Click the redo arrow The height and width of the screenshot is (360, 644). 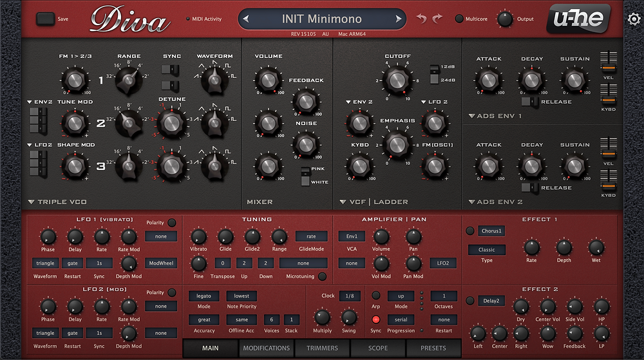click(x=437, y=19)
